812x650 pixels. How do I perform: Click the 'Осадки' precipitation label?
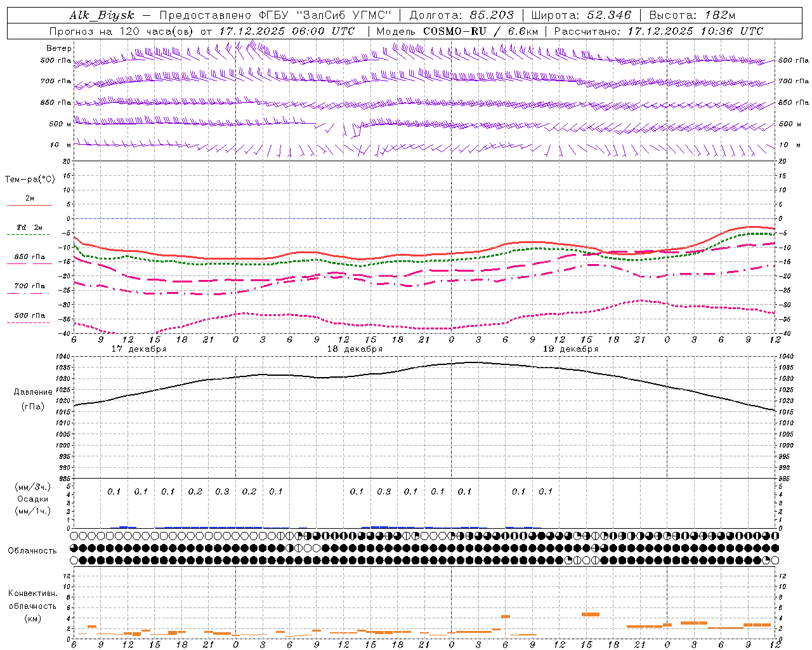[33, 499]
